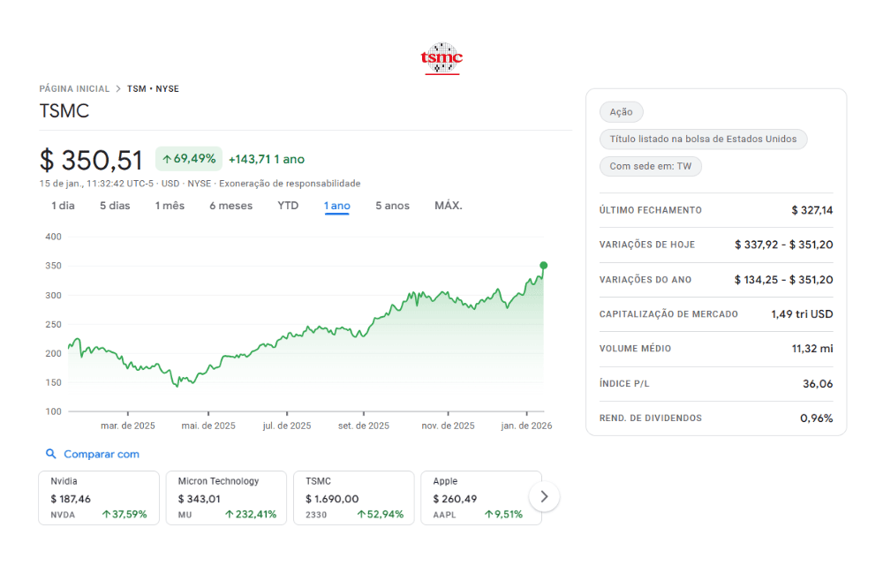
Task: Click the breadcrumb chevron after Página Inicial
Action: pos(118,89)
